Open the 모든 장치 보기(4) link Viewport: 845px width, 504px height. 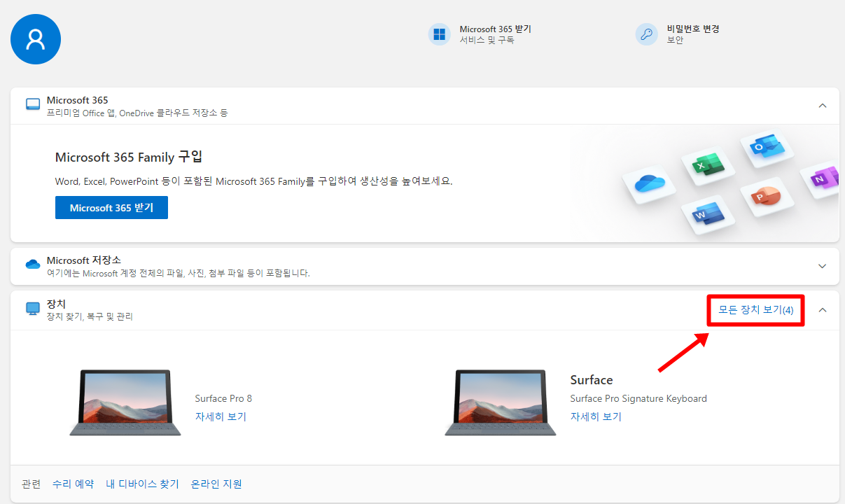[x=756, y=309]
